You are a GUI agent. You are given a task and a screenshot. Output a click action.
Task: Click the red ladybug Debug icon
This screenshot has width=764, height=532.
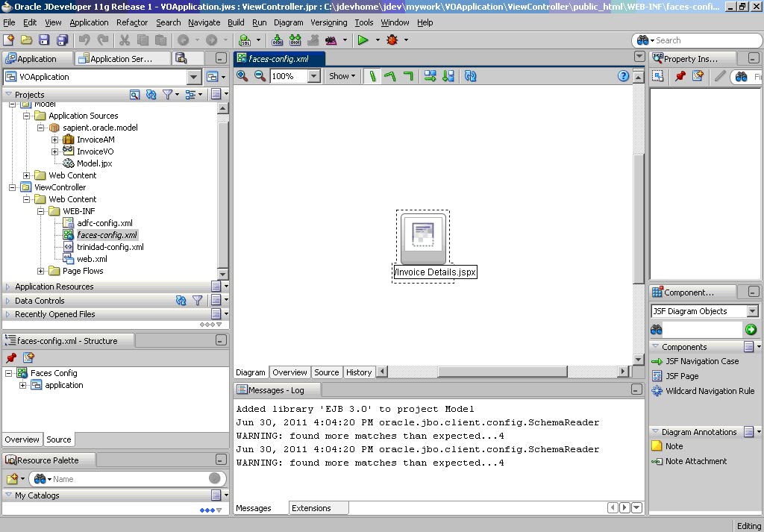pyautogui.click(x=392, y=40)
